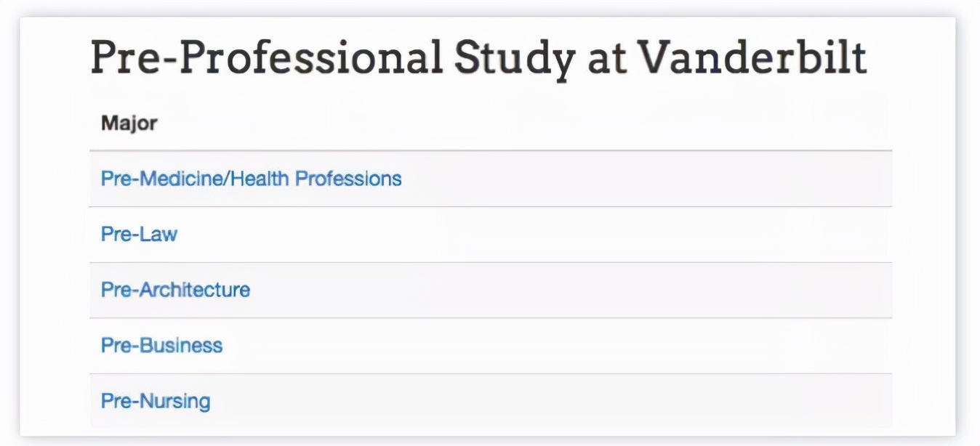This screenshot has width=980, height=446.
Task: Open the link between Pre-Architecture and Pre-Nursing
Action: point(161,345)
